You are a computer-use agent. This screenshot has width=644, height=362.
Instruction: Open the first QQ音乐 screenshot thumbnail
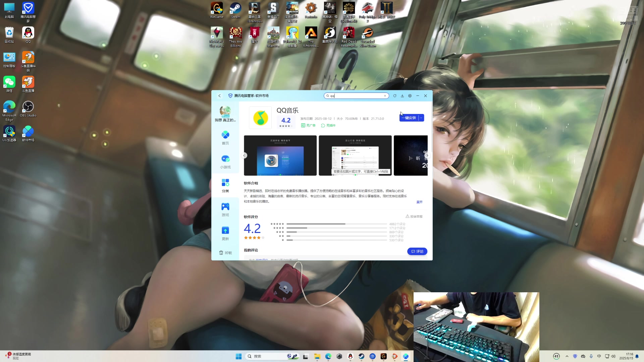coord(280,156)
